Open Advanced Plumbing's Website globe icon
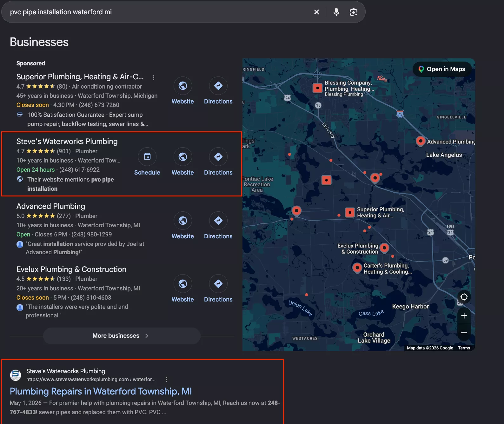This screenshot has height=424, width=504. 183,221
